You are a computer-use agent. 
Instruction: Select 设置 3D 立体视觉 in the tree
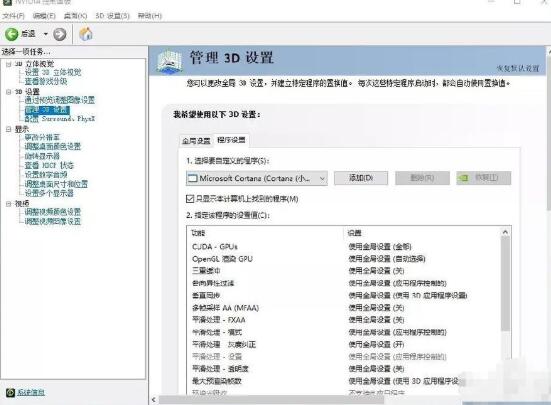[x=53, y=72]
